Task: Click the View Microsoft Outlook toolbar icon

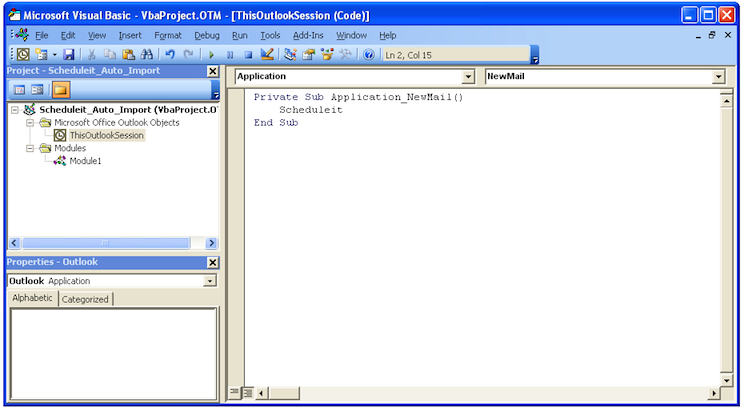Action: [x=23, y=55]
